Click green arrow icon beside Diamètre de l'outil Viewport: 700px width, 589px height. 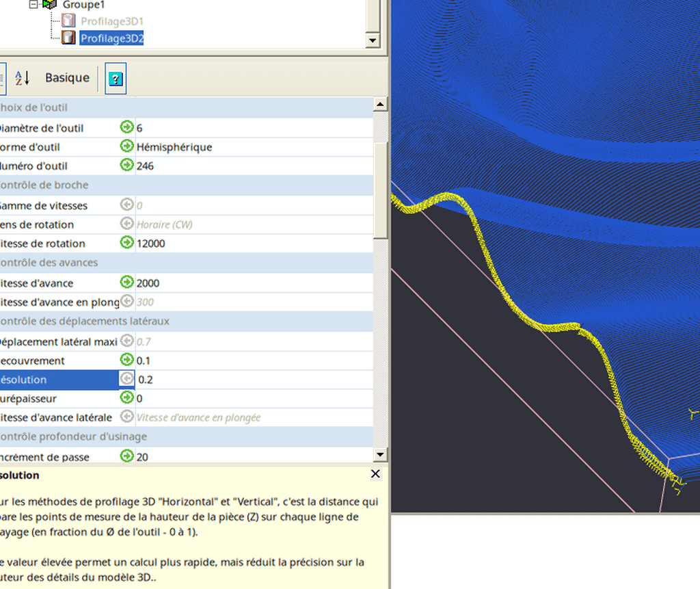tap(126, 127)
